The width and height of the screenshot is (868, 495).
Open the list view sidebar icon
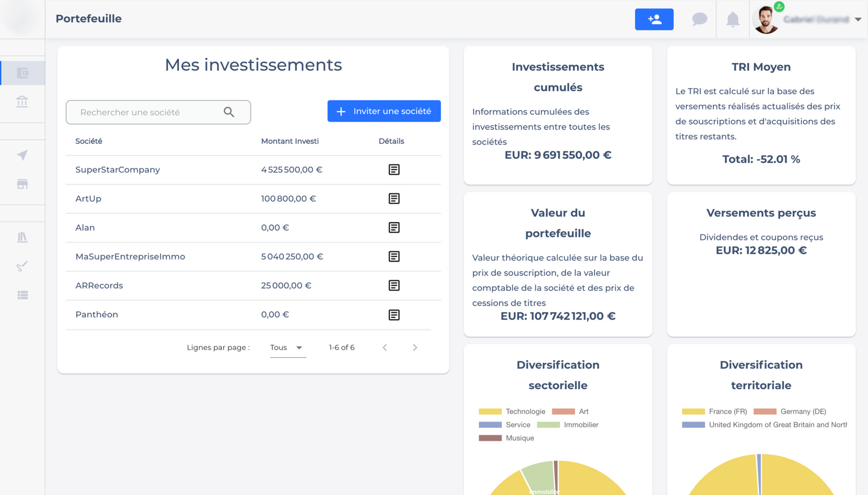click(x=22, y=295)
